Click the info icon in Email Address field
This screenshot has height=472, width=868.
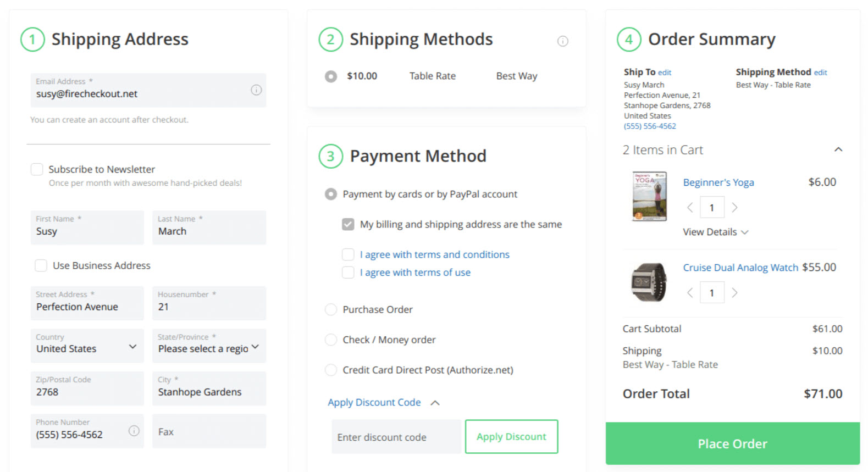[x=256, y=90]
